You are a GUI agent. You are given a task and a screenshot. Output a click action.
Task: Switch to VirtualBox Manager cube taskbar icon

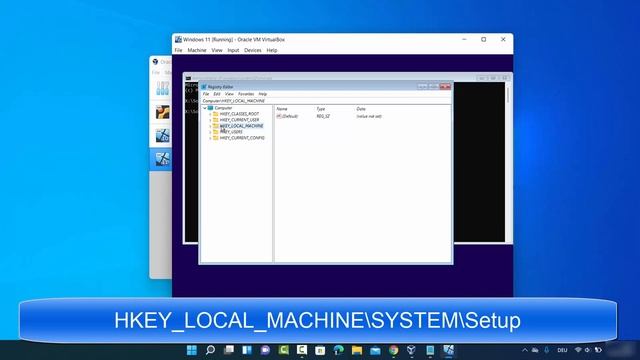tap(411, 350)
